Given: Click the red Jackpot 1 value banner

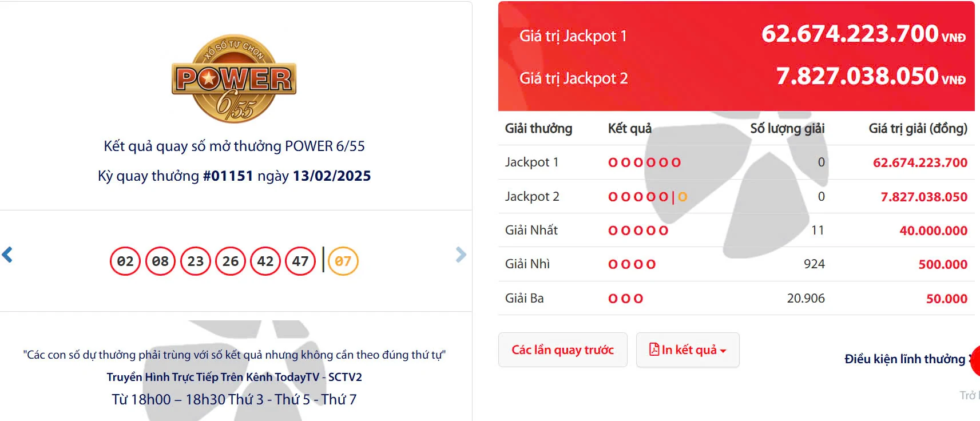Looking at the screenshot, I should (x=738, y=35).
